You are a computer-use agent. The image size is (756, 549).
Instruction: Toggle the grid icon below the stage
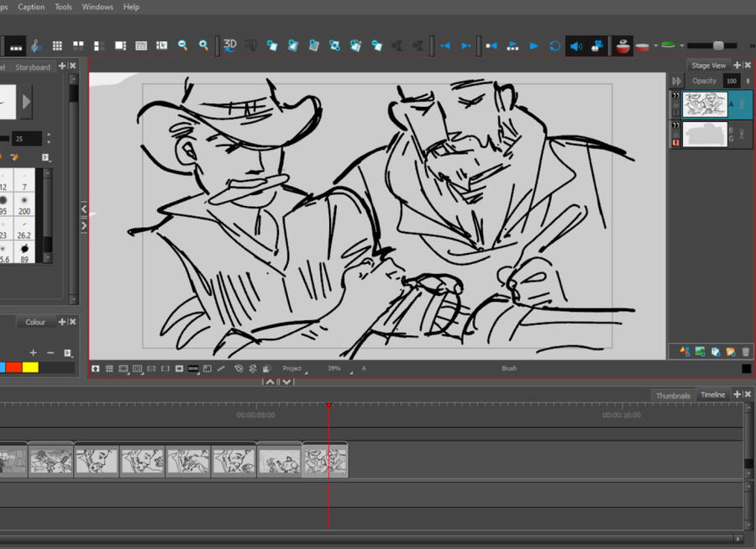109,368
